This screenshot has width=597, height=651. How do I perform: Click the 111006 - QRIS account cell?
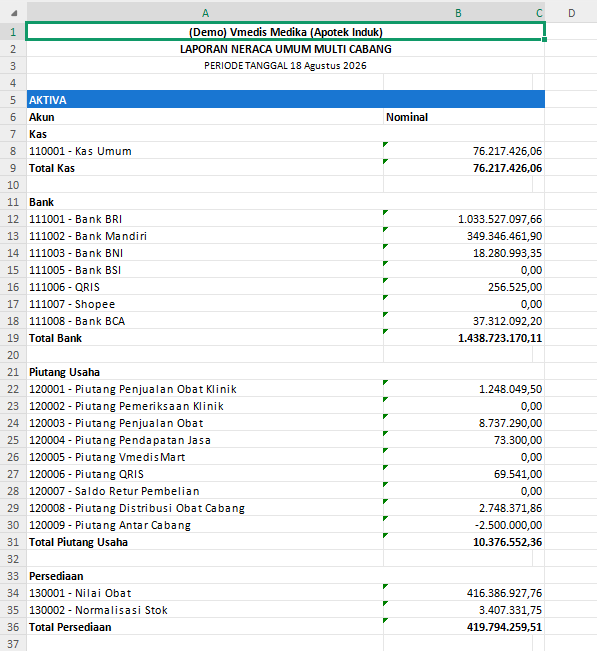[x=205, y=287]
